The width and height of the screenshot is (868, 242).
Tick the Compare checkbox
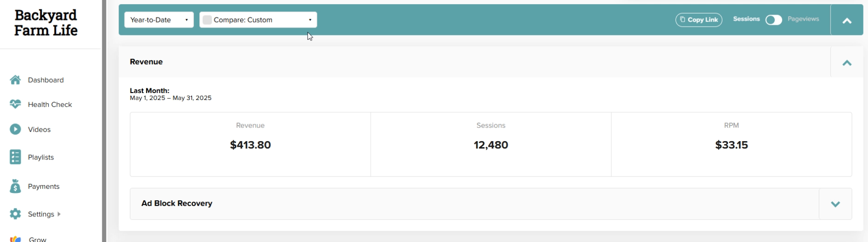point(207,20)
